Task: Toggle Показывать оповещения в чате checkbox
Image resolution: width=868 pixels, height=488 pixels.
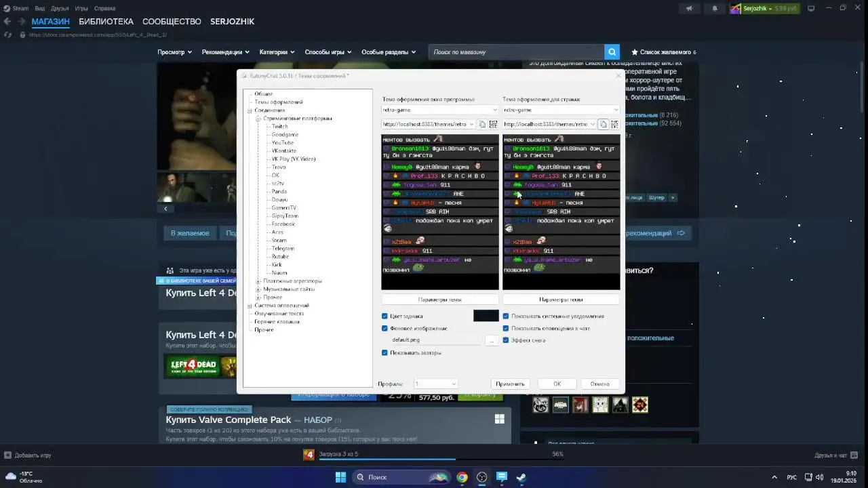Action: 506,328
